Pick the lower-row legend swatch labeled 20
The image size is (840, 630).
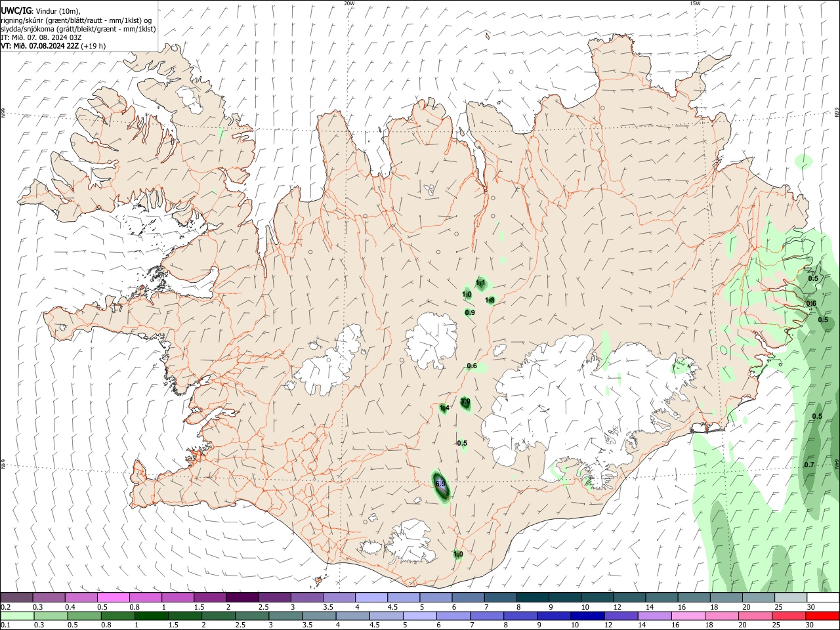(755, 616)
